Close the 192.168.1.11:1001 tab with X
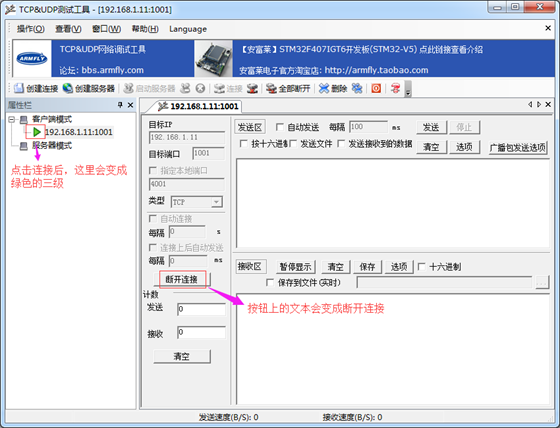 pyautogui.click(x=548, y=104)
